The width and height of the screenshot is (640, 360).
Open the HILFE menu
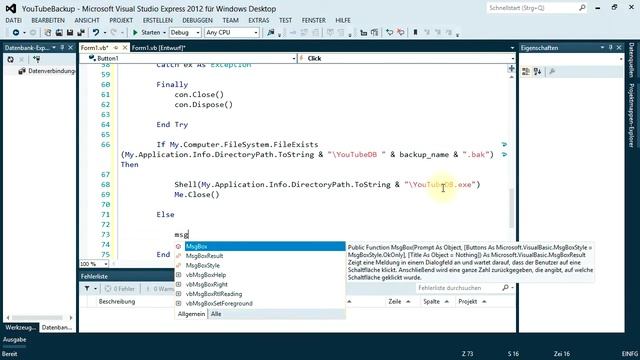(343, 20)
